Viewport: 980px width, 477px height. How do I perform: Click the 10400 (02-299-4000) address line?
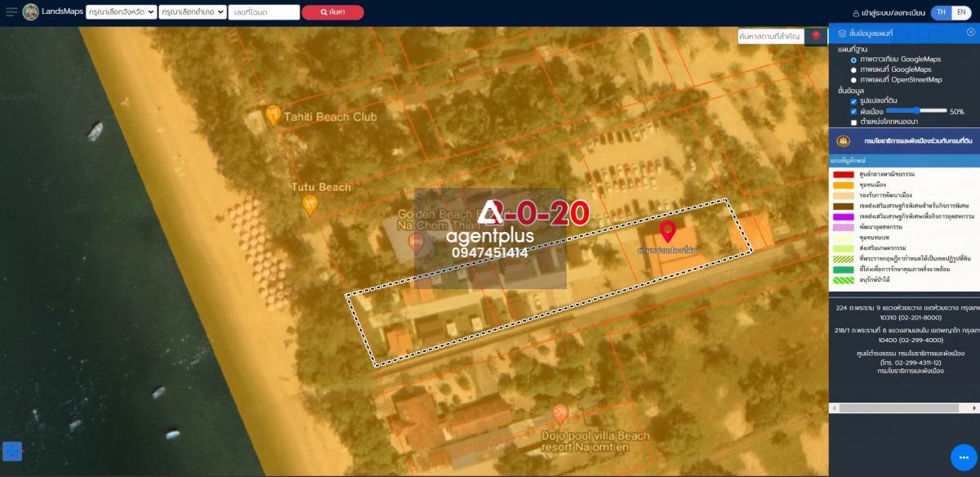pos(911,340)
